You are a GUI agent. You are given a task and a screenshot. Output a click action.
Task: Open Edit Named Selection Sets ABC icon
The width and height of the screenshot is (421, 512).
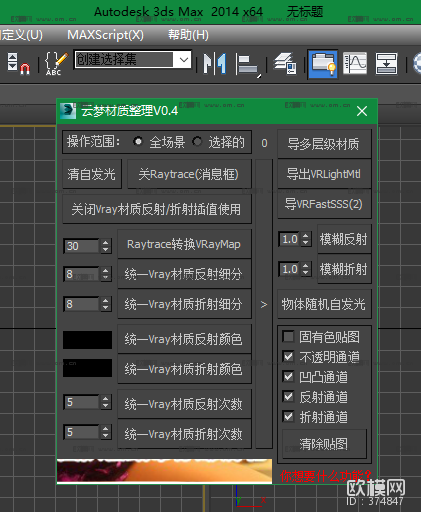point(55,64)
